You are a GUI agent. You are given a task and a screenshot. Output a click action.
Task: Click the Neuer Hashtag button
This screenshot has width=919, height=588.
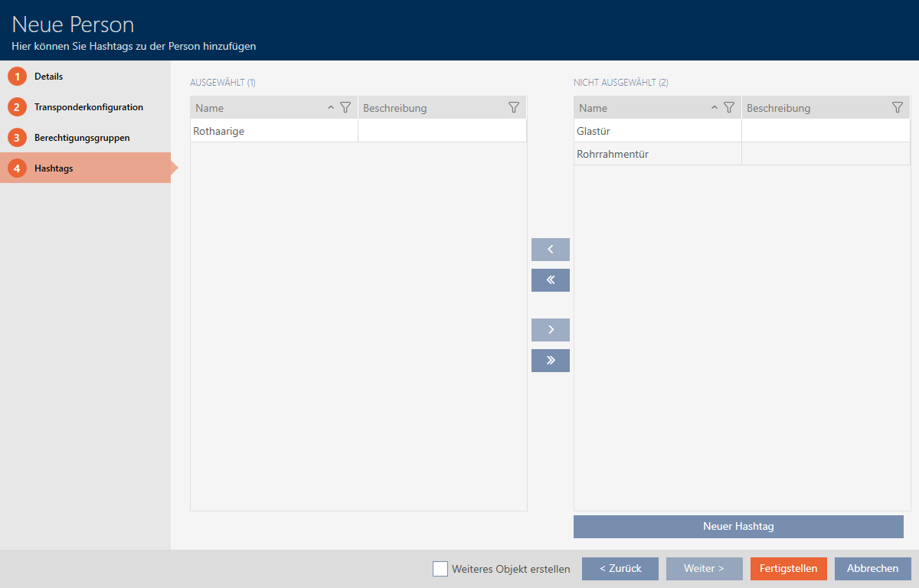point(738,527)
